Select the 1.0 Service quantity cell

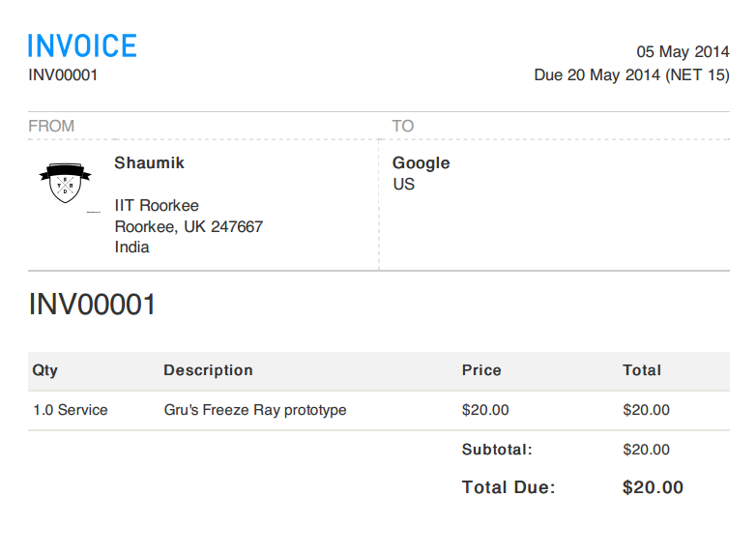[x=70, y=410]
